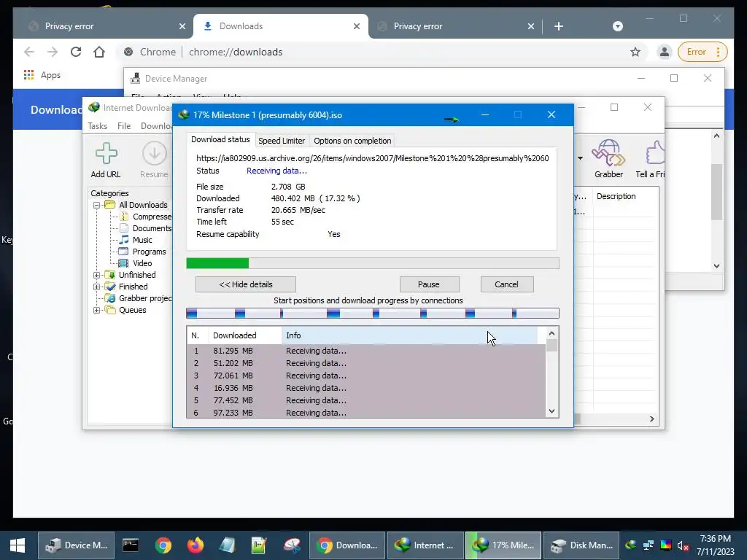Open the Chrome tab search dropdown arrow

pos(617,26)
